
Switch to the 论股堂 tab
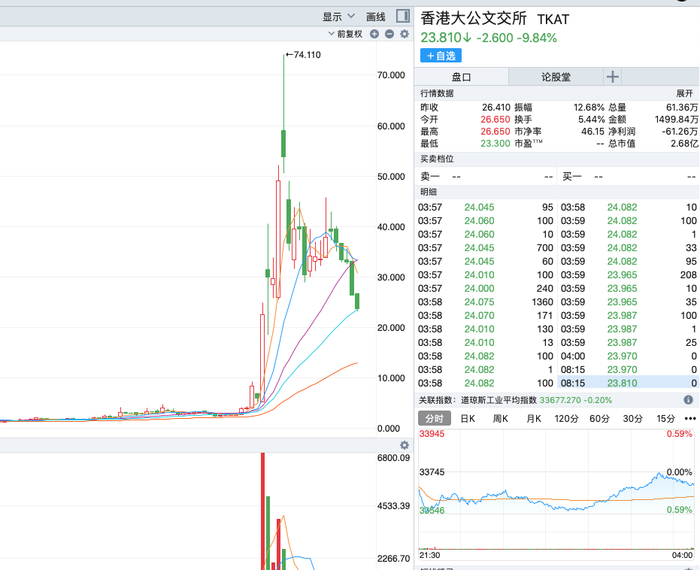tap(556, 77)
